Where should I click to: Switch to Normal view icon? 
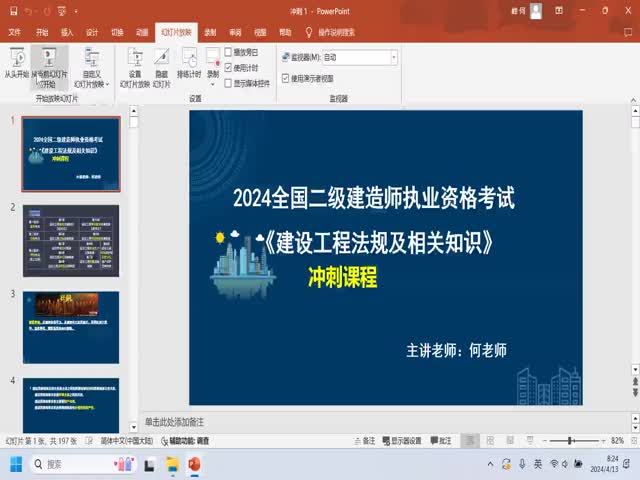470,441
